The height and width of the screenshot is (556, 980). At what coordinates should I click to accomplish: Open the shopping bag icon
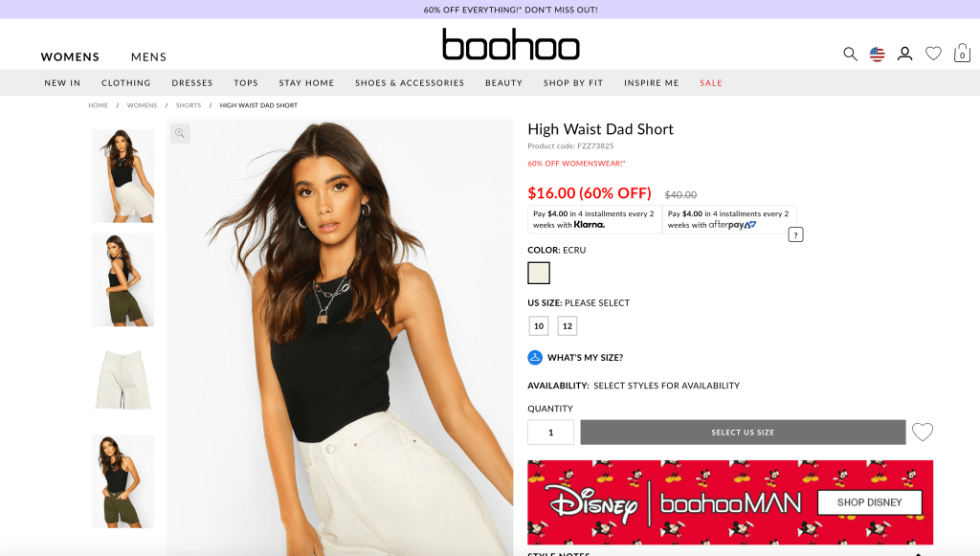962,53
